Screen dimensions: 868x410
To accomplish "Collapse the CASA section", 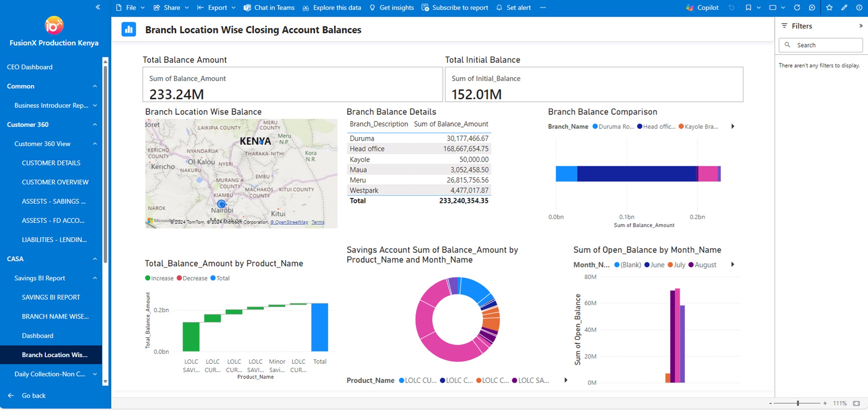I will [x=95, y=259].
